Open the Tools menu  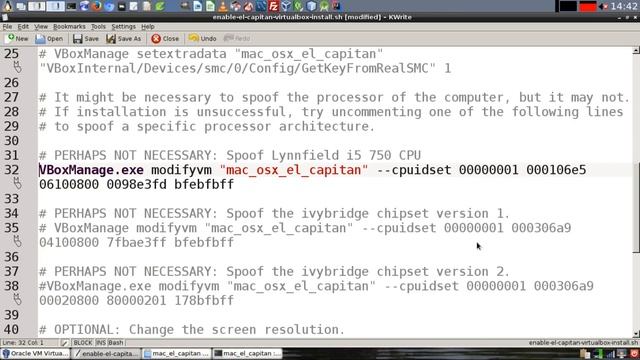point(98,27)
